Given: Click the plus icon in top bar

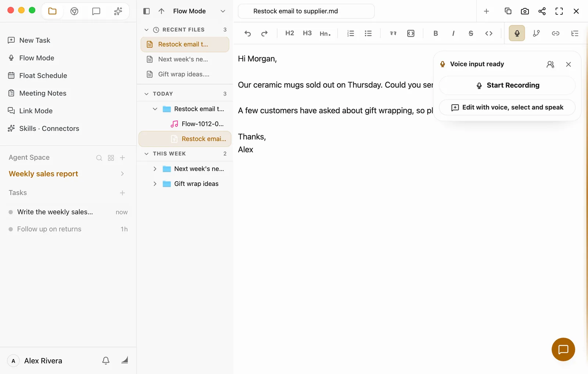Looking at the screenshot, I should [x=486, y=11].
